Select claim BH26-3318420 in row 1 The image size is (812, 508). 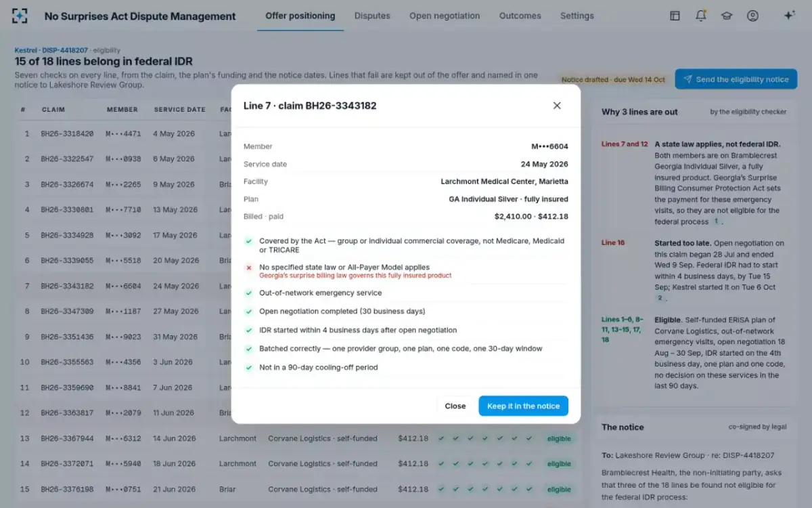(67, 133)
